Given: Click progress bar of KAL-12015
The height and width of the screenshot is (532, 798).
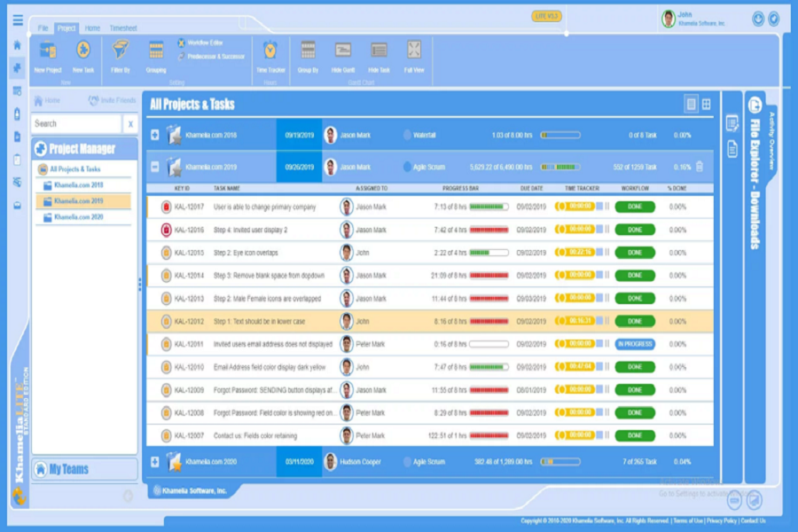Looking at the screenshot, I should point(489,253).
